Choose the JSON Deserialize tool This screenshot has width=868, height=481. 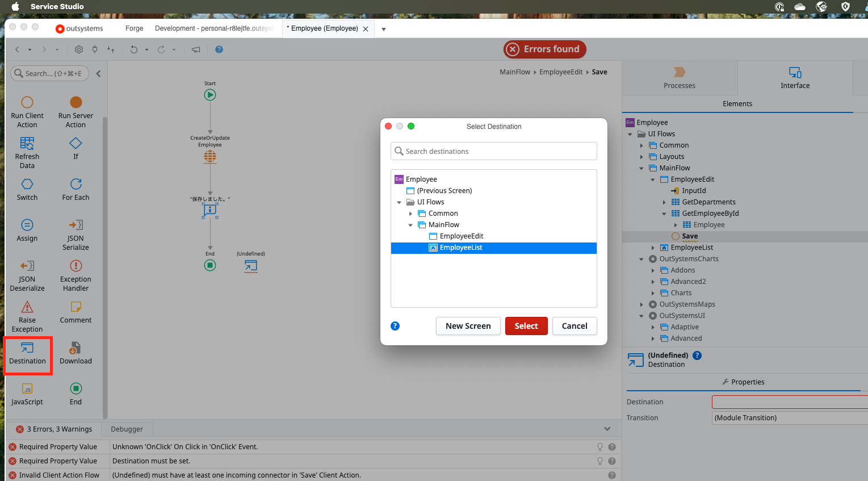click(x=27, y=275)
